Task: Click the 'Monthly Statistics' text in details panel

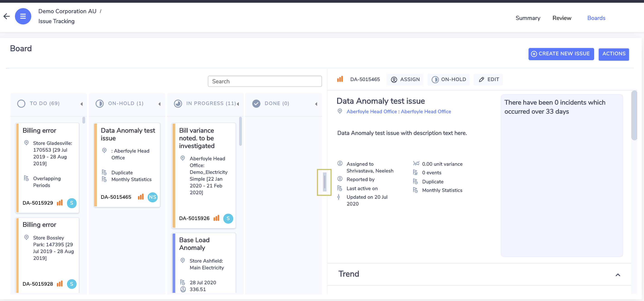Action: (x=442, y=190)
